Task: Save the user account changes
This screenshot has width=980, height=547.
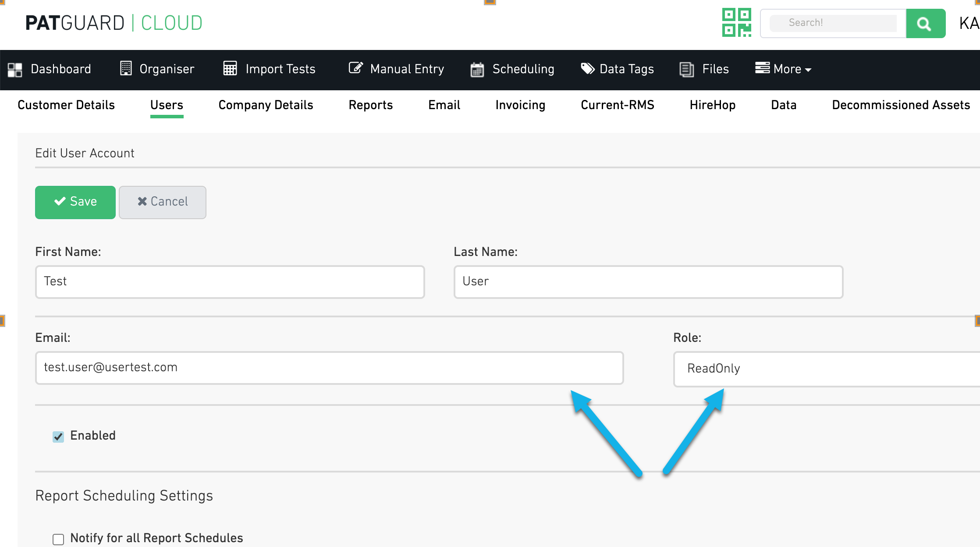Action: (x=75, y=202)
